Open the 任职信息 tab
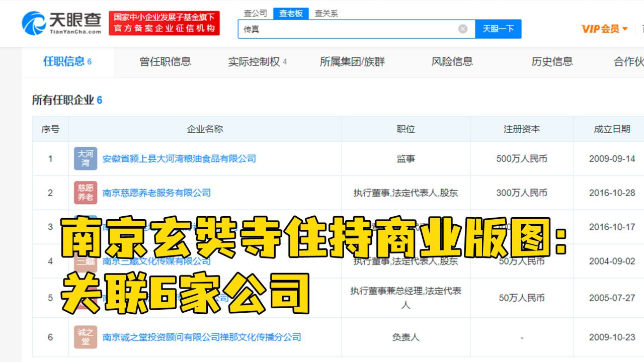 (67, 61)
